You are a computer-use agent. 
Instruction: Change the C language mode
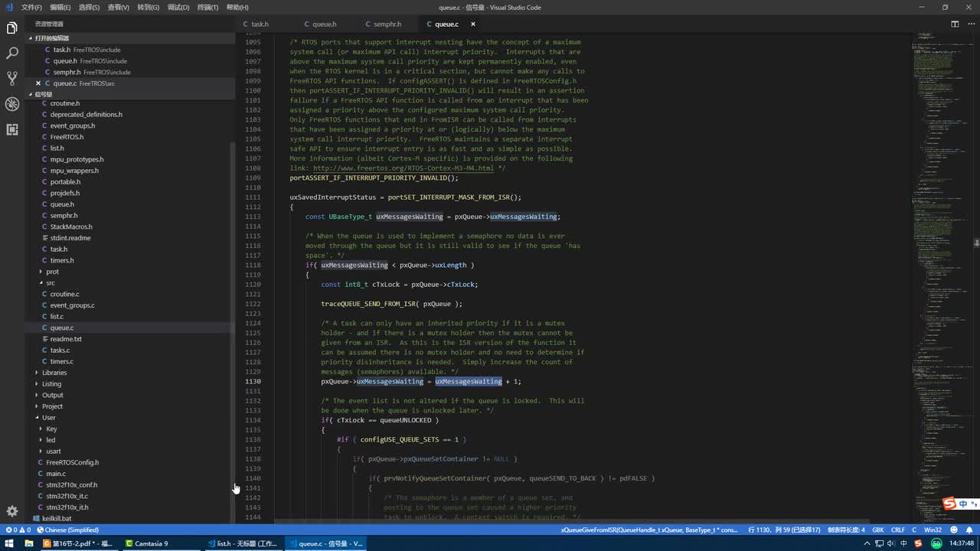coord(914,530)
